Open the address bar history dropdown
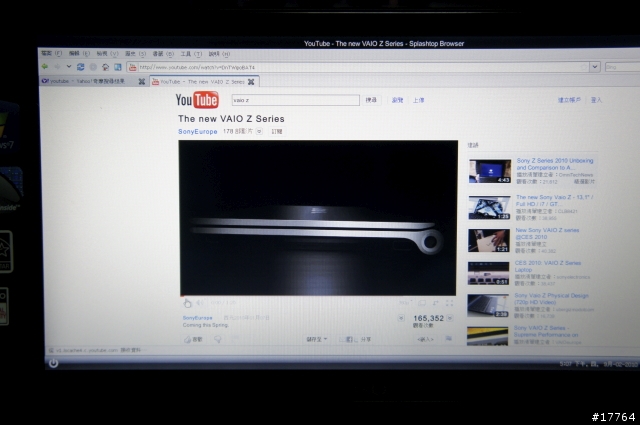 tap(595, 67)
